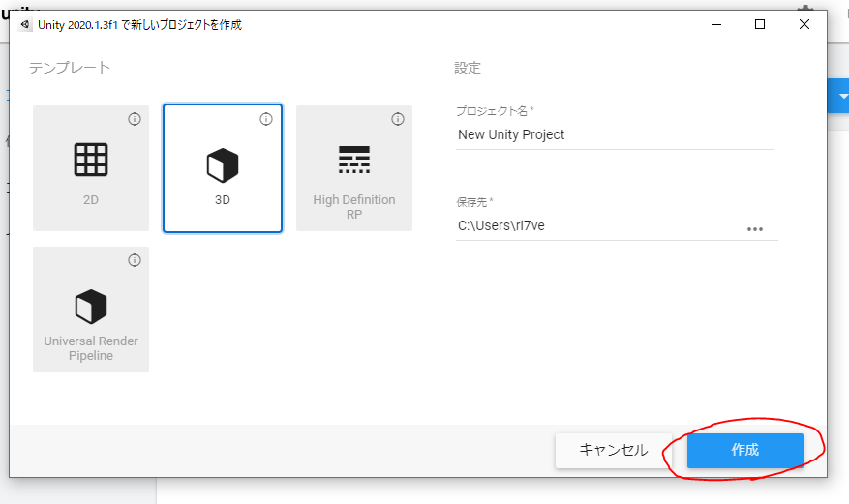Minimize the new project dialog

coord(716,24)
